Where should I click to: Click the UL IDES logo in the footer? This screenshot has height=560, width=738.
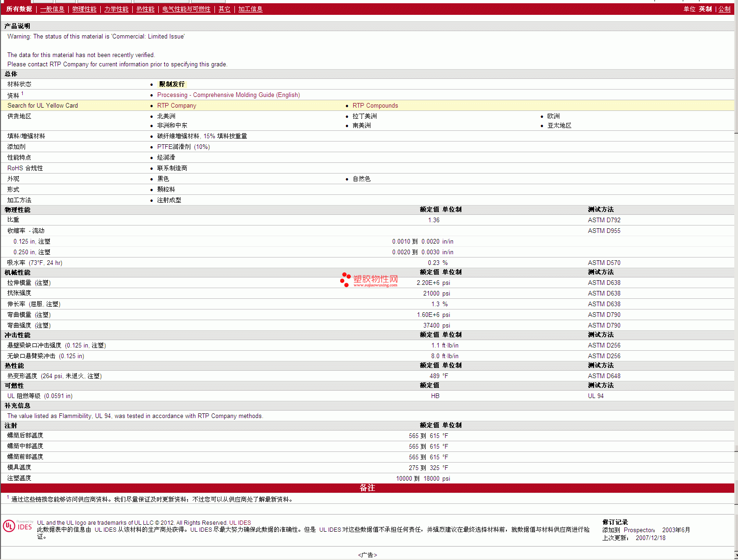18,526
